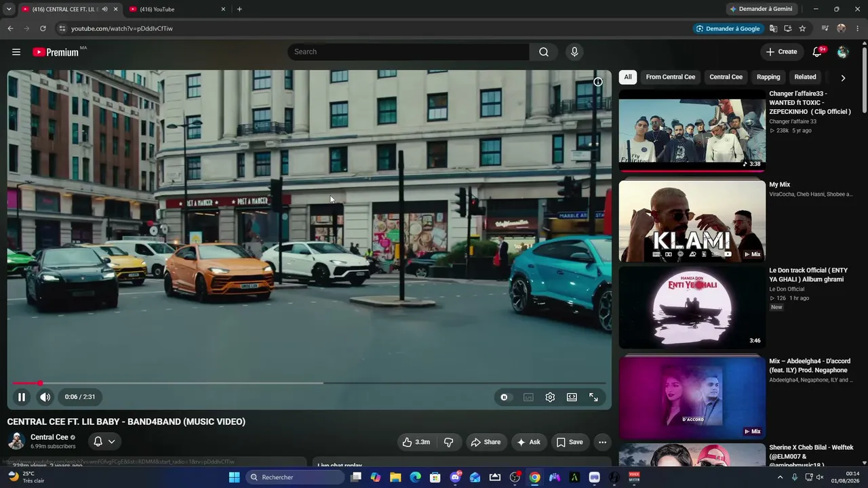Open the tab search dropdown
The image size is (868, 488).
(8, 9)
